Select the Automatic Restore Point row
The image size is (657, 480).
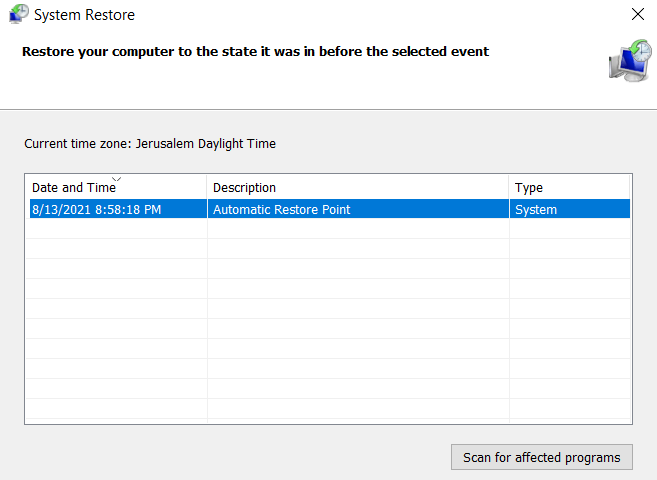tap(282, 210)
